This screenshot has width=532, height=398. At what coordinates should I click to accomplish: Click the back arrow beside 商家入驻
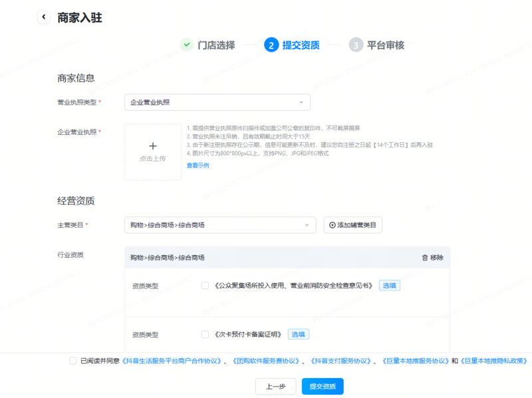(x=44, y=17)
